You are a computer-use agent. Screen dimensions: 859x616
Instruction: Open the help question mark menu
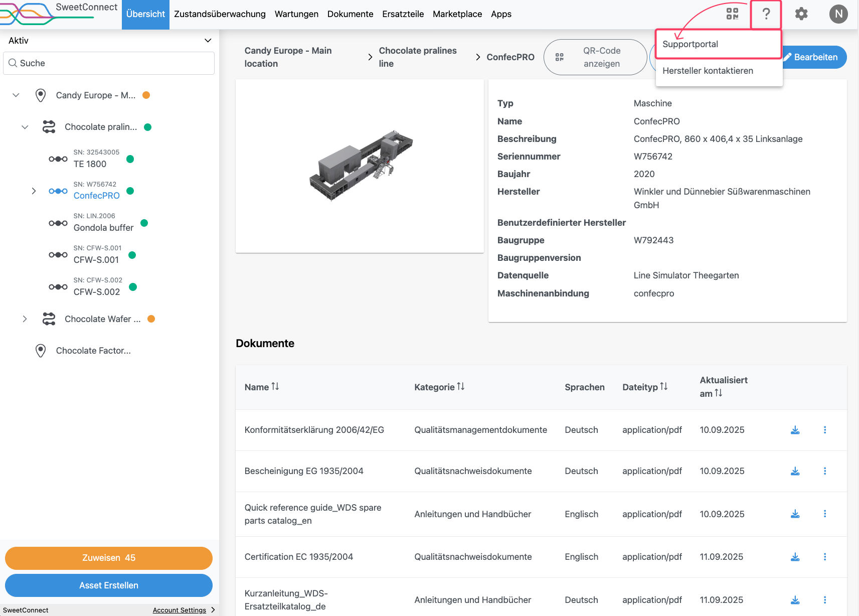766,14
